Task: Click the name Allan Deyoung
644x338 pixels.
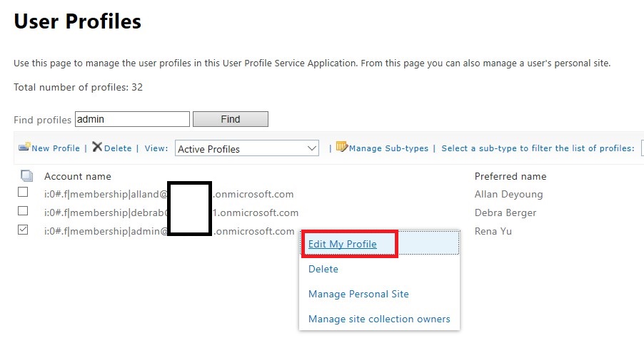Action: pyautogui.click(x=508, y=195)
